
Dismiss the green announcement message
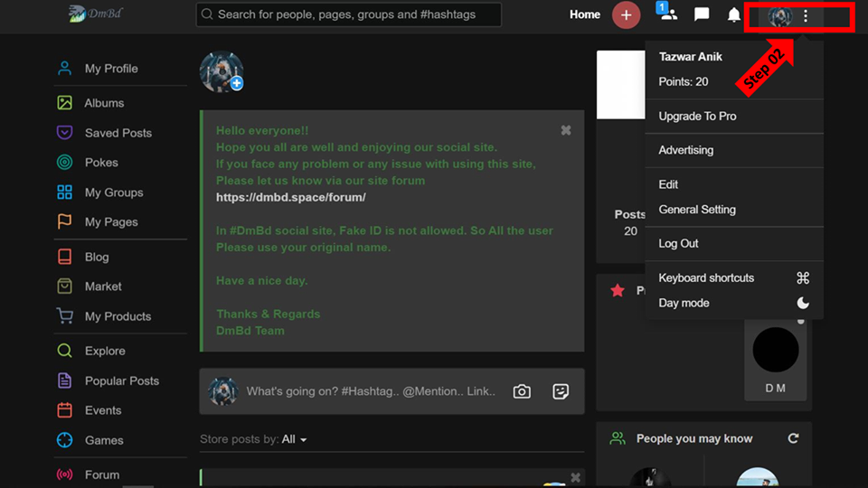566,130
